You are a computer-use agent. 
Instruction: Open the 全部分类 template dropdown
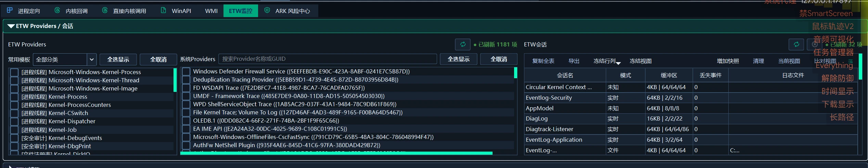click(x=65, y=59)
